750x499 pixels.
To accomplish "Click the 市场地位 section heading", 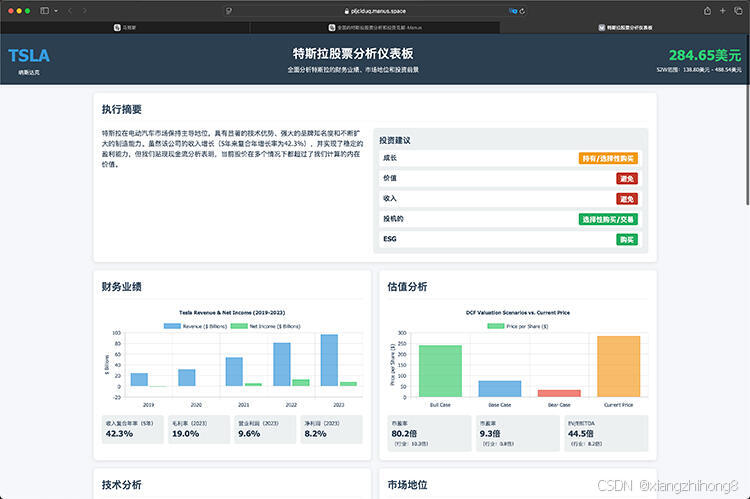I will [x=408, y=485].
